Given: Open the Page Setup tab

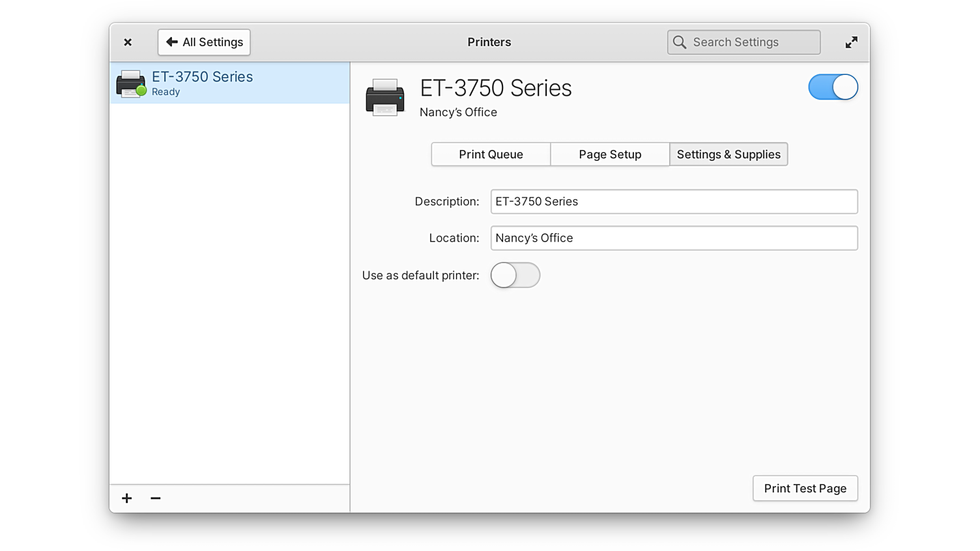Looking at the screenshot, I should tap(610, 154).
